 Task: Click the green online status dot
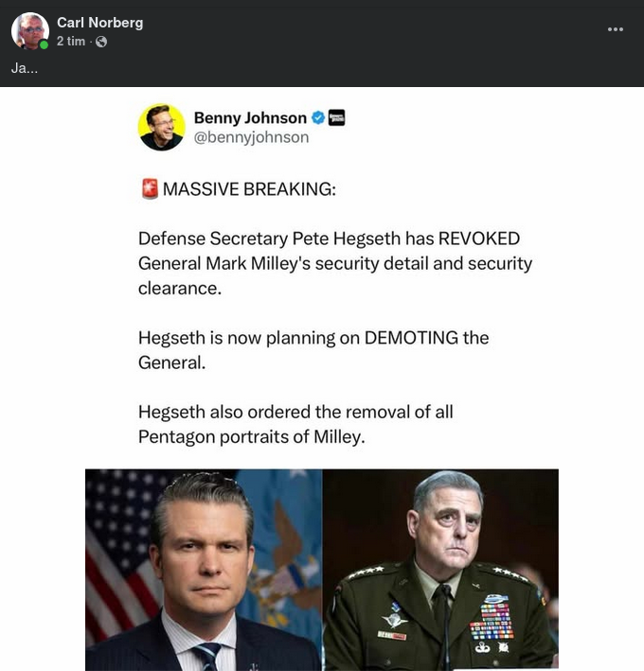coord(44,45)
